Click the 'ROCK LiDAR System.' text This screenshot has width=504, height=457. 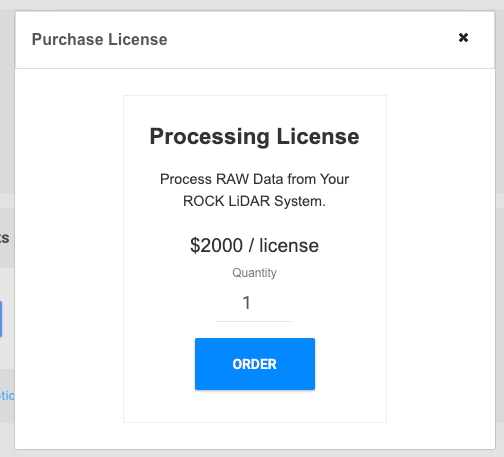254,201
